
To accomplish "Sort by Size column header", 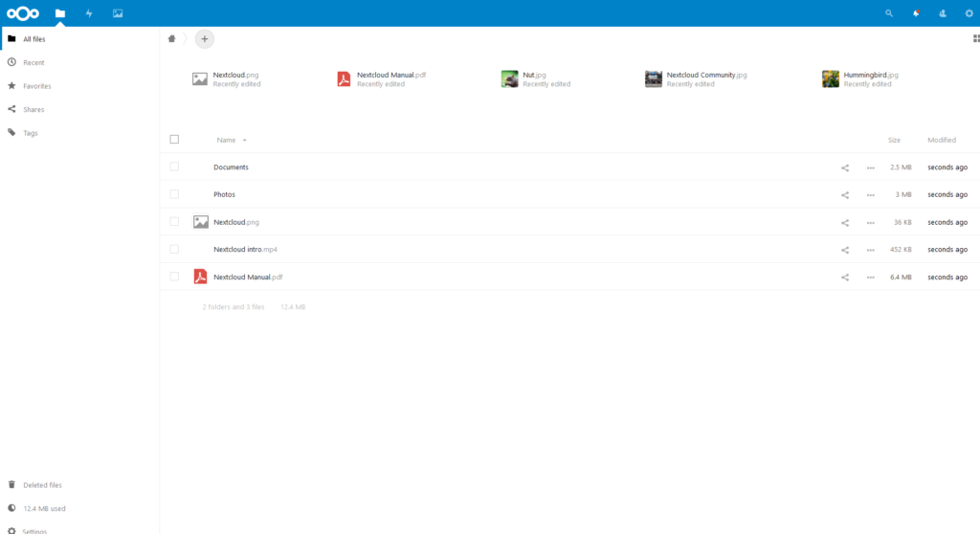I will point(895,140).
